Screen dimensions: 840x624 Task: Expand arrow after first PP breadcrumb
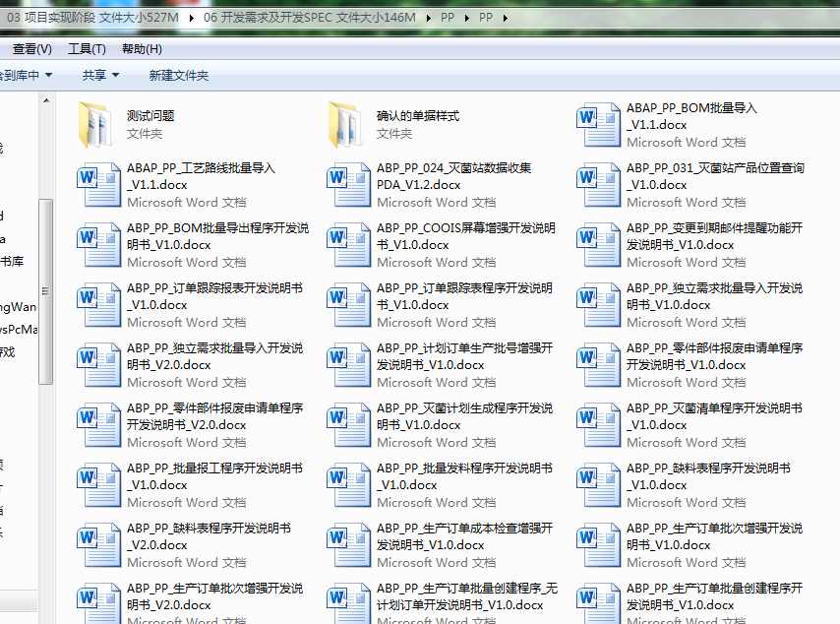(466, 18)
